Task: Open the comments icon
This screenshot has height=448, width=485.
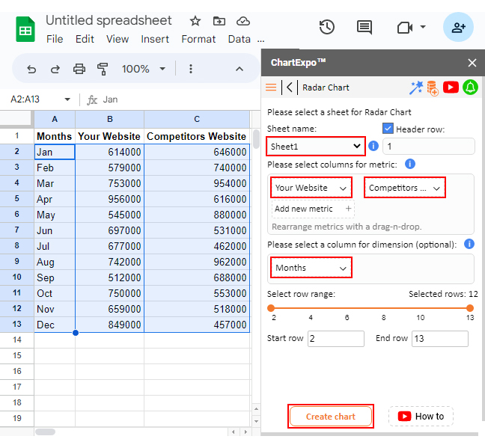Action: point(364,28)
